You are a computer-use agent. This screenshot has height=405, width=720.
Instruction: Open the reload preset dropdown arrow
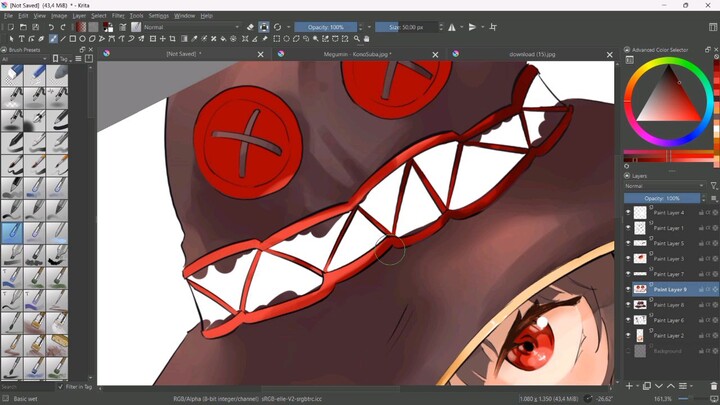(288, 27)
